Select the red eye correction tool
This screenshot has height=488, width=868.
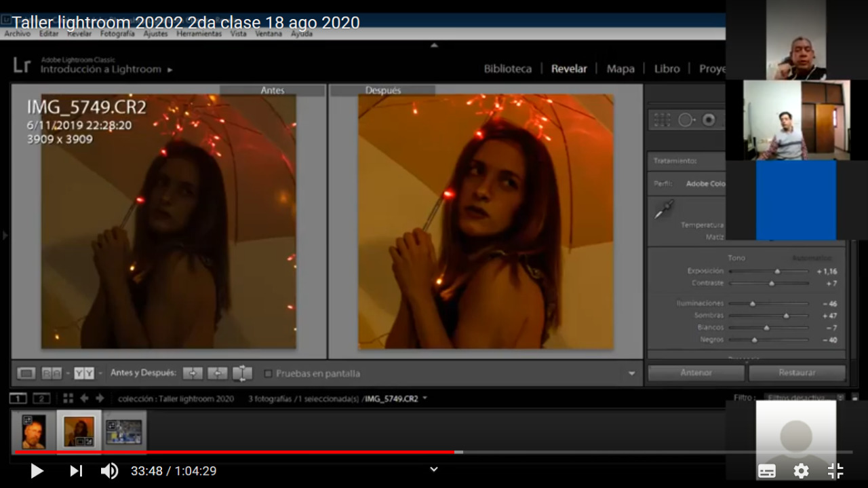[709, 120]
